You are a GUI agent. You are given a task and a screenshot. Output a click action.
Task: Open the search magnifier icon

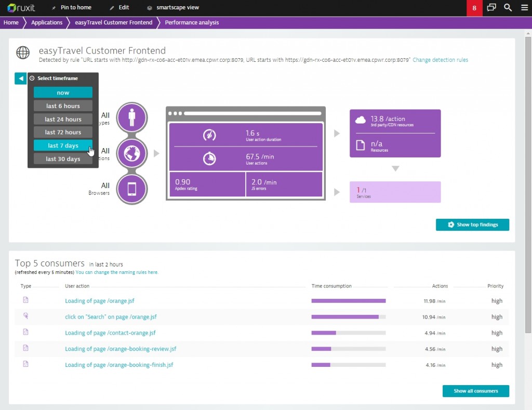click(508, 7)
